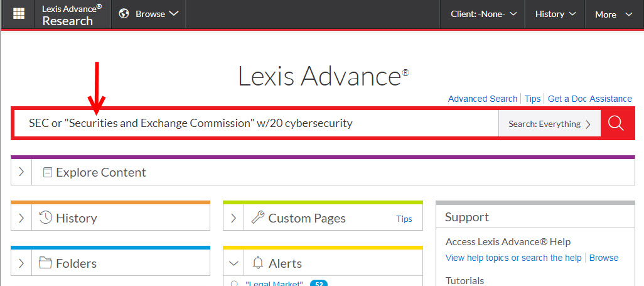Expand the Custom Pages panel
644x286 pixels.
(x=233, y=217)
